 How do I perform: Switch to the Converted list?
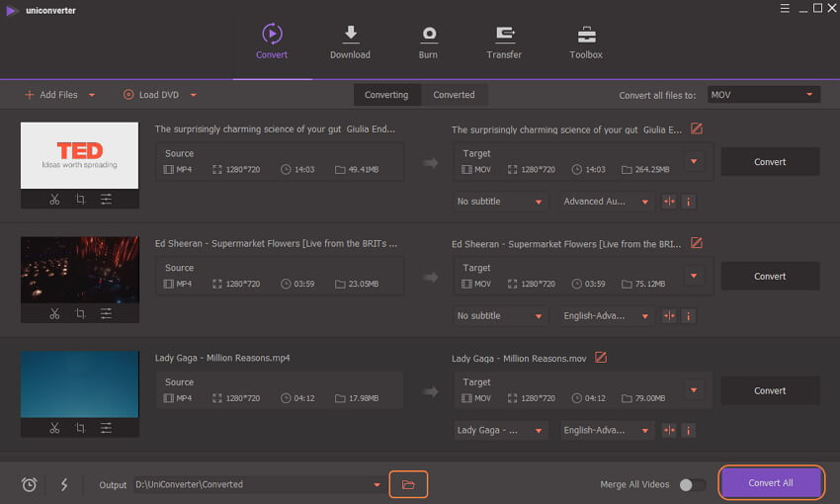pyautogui.click(x=454, y=95)
